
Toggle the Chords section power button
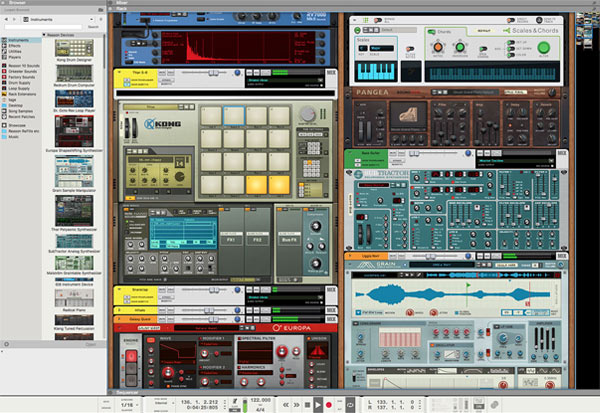(430, 31)
